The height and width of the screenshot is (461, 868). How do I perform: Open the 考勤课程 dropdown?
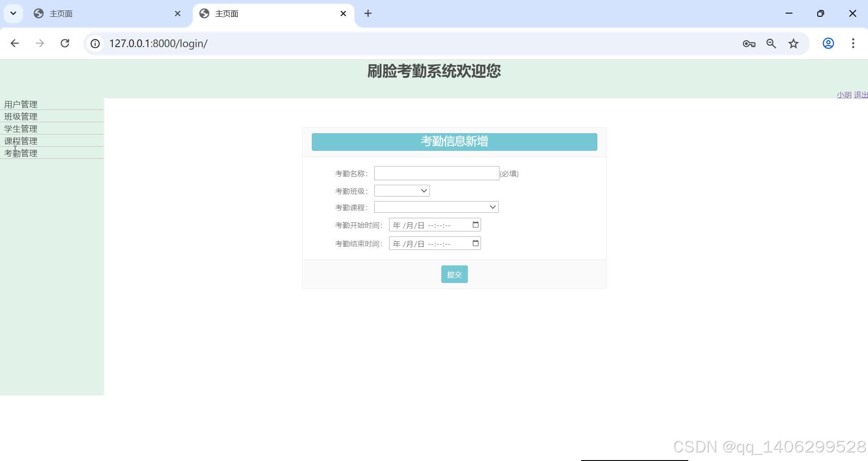tap(492, 207)
